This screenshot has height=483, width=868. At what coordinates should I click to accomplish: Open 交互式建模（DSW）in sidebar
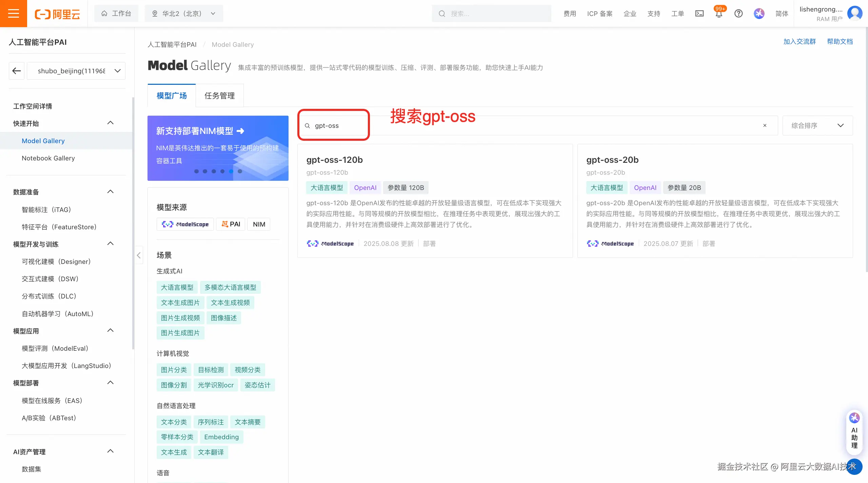coord(50,279)
